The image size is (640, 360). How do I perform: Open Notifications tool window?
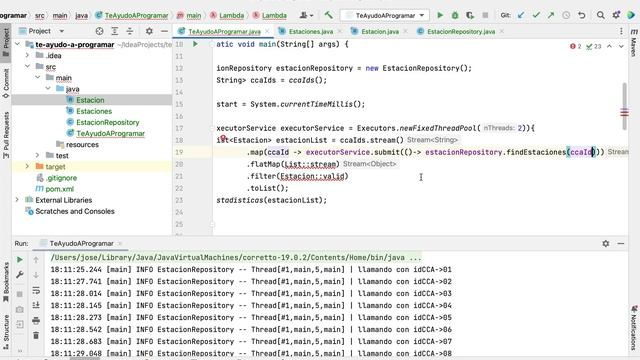pyautogui.click(x=634, y=328)
